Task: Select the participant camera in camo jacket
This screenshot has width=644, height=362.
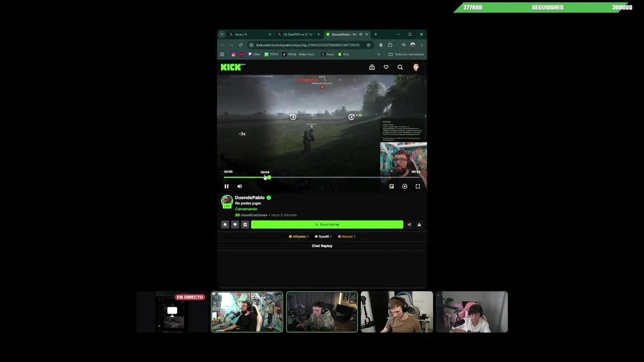Action: [x=322, y=312]
